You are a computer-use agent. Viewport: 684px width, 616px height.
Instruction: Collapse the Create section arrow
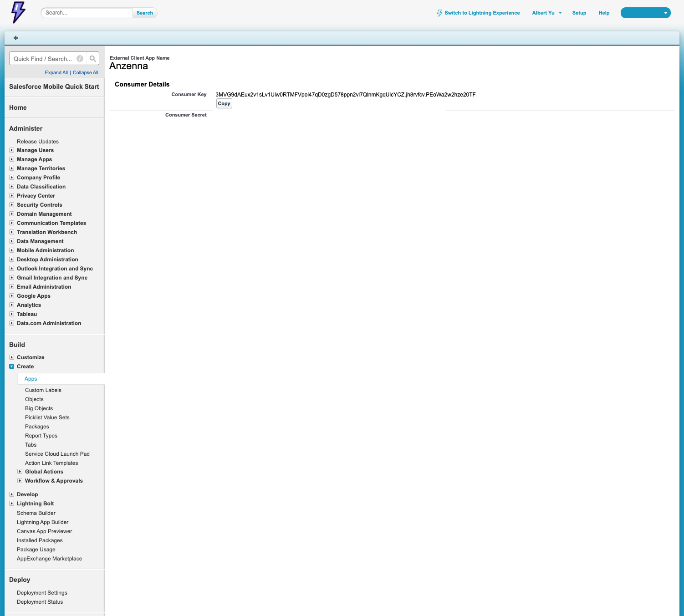(12, 367)
